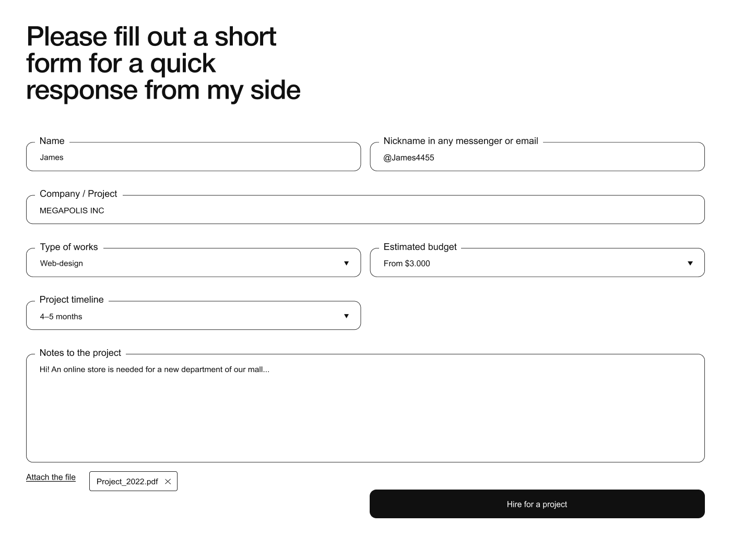This screenshot has height=560, width=731.
Task: Click the Attach the file link
Action: tap(51, 477)
